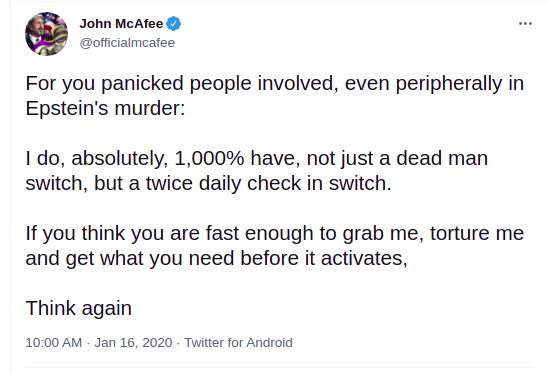
Task: Open the three-dot more options menu
Action: tap(525, 23)
